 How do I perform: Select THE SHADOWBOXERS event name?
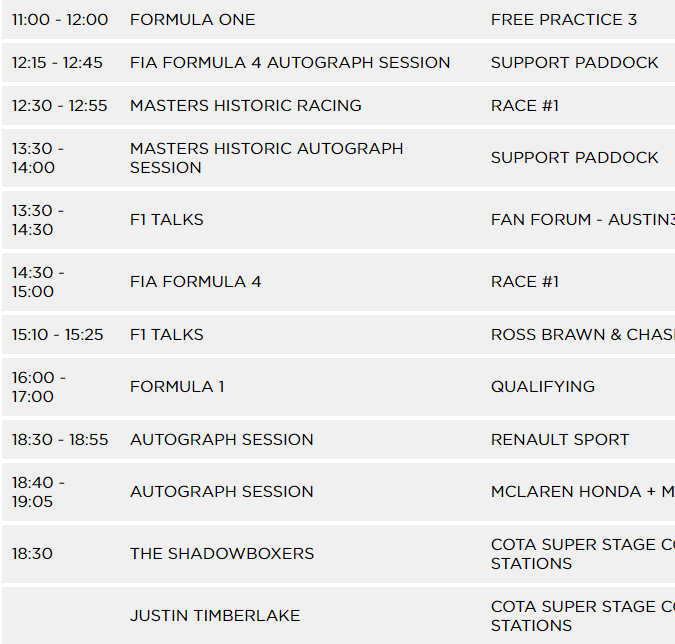click(x=222, y=554)
